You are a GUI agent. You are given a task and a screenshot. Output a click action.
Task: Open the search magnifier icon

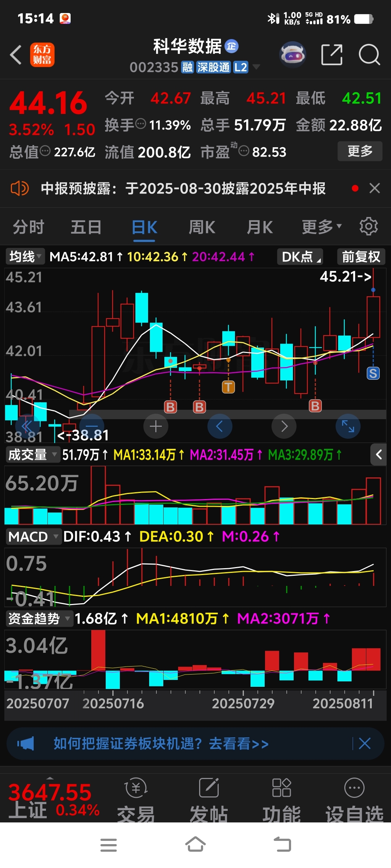tap(369, 55)
